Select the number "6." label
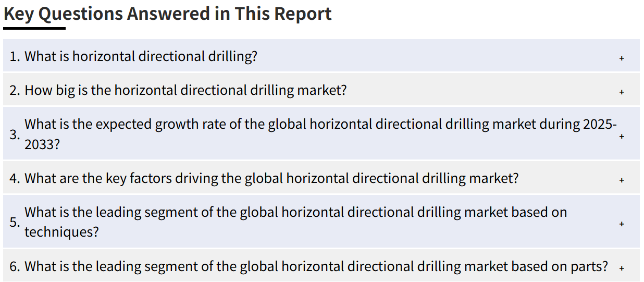644x282 pixels. (15, 266)
